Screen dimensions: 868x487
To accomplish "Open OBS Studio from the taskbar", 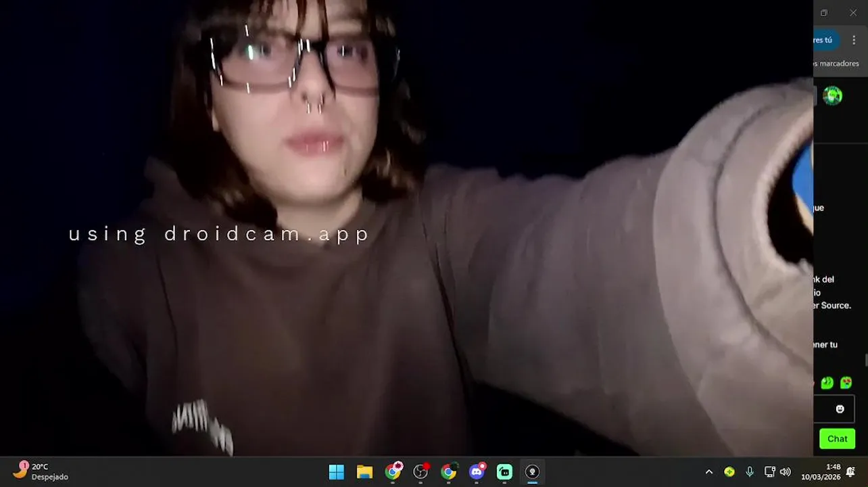I will [421, 471].
